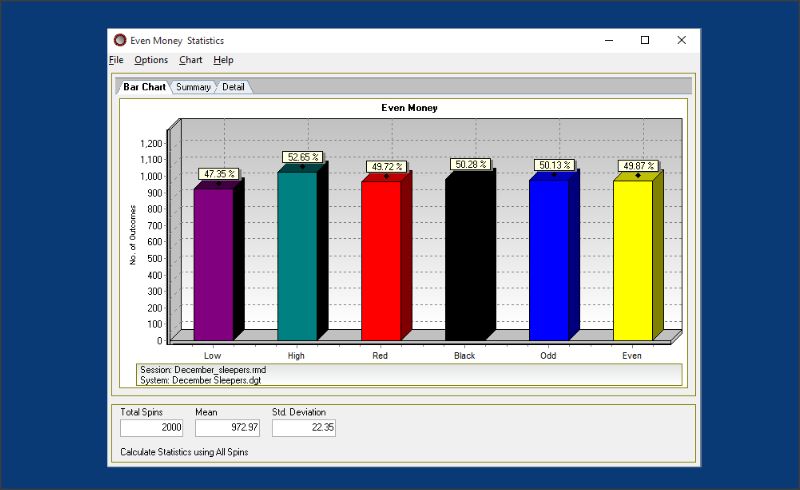Screen dimensions: 800x490
Task: Click the Even axis label
Action: (x=632, y=356)
